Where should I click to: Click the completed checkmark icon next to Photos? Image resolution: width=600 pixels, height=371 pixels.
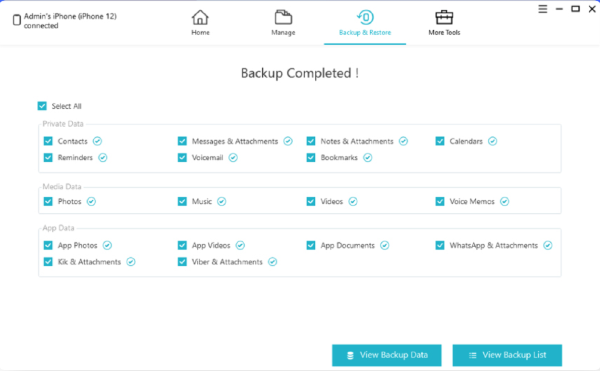(91, 202)
